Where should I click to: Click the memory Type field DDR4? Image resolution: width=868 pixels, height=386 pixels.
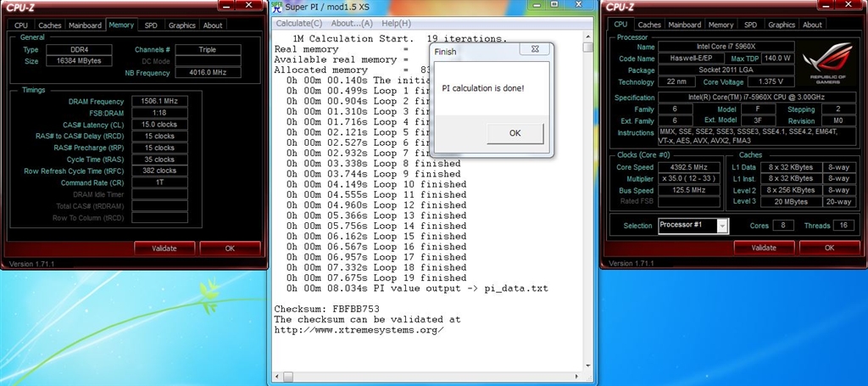pos(79,49)
